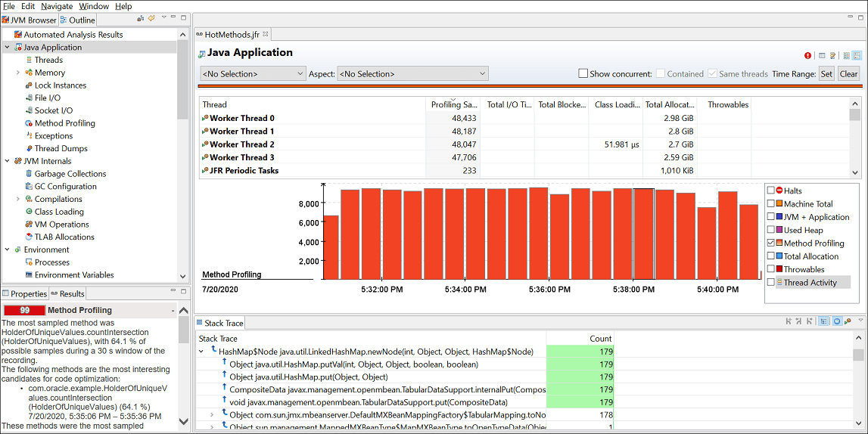The height and width of the screenshot is (434, 868).
Task: Click the 5:38:00 PM highlighted chart bar
Action: [x=644, y=234]
